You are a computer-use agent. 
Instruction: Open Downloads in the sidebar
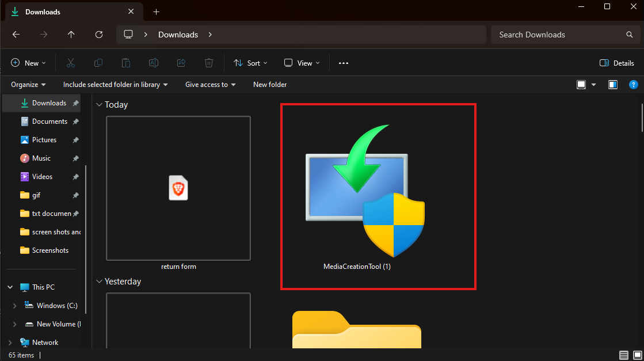[41, 102]
